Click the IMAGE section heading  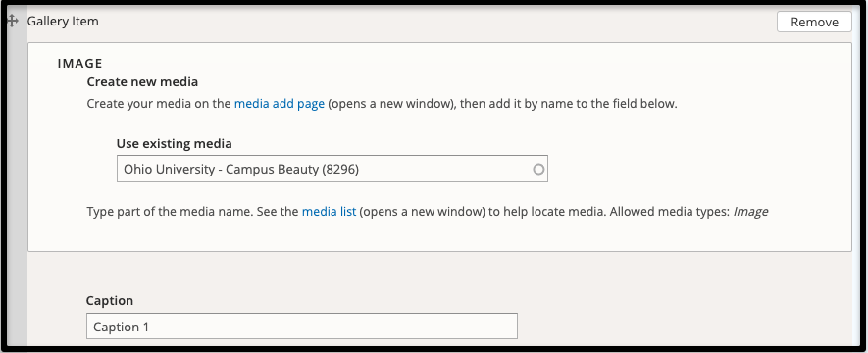click(x=80, y=64)
